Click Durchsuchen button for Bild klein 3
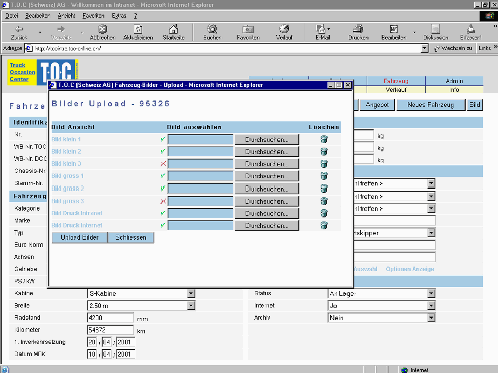 (267, 164)
